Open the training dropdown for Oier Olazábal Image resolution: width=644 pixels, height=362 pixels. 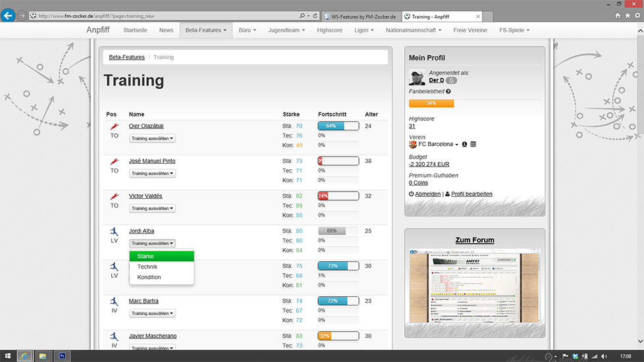pyautogui.click(x=152, y=138)
